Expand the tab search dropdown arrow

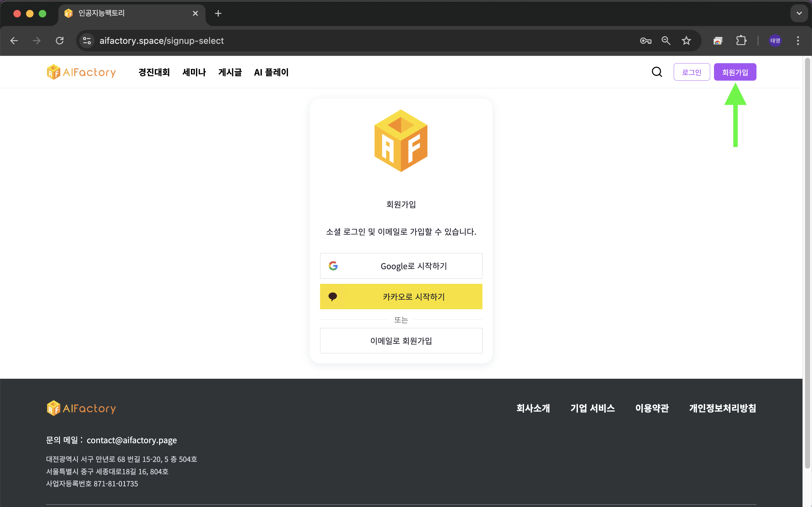tap(799, 13)
